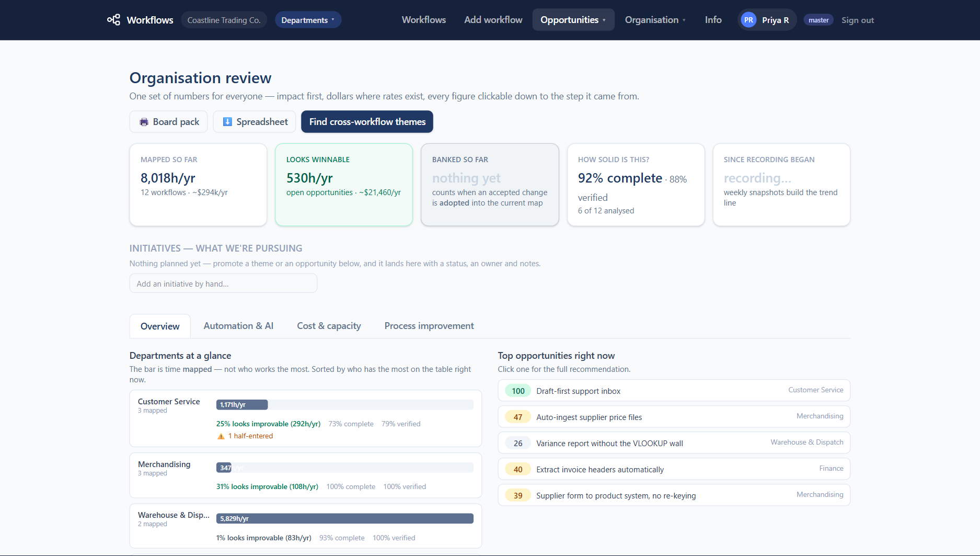Image resolution: width=980 pixels, height=556 pixels.
Task: Click the 1 half-entered warning text
Action: point(250,436)
